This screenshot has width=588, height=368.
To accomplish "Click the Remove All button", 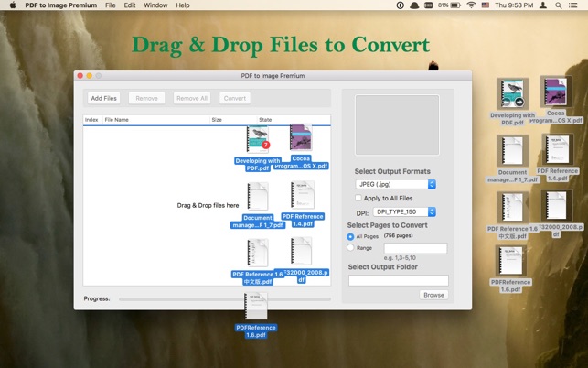I will tap(192, 98).
